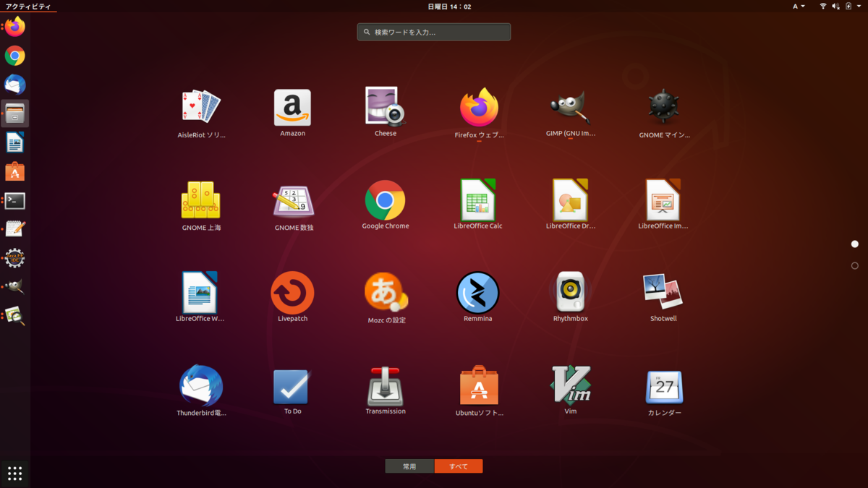Viewport: 868px width, 488px height.
Task: Click the volume speaker icon
Action: pos(836,7)
